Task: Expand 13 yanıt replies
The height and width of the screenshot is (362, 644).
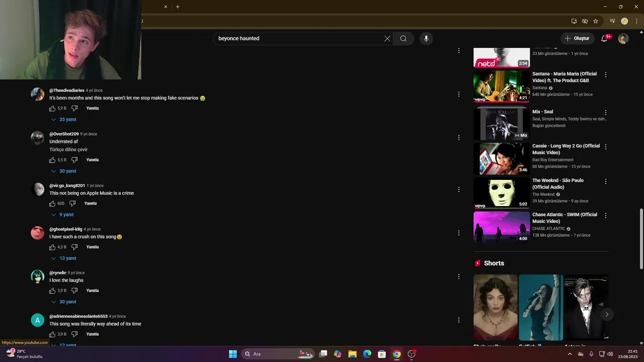Action: coord(64,258)
